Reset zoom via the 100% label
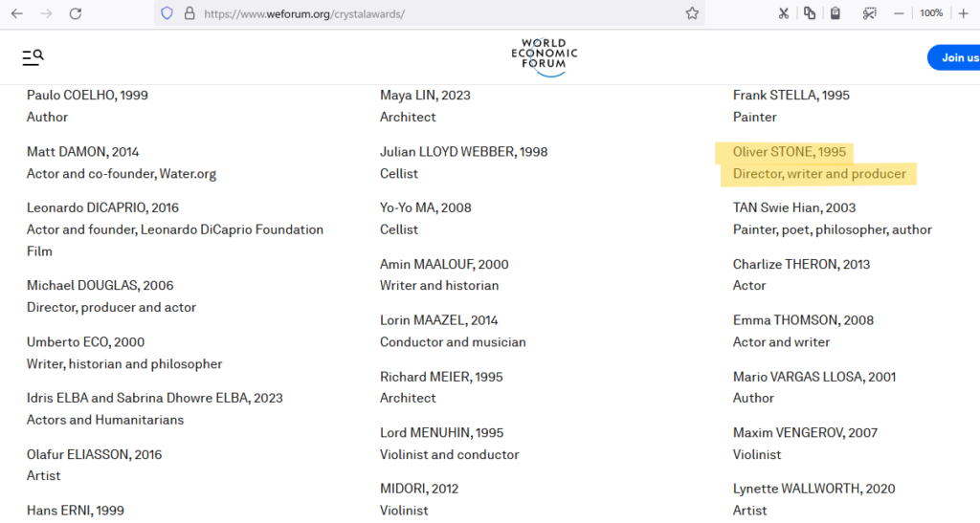 click(x=931, y=13)
